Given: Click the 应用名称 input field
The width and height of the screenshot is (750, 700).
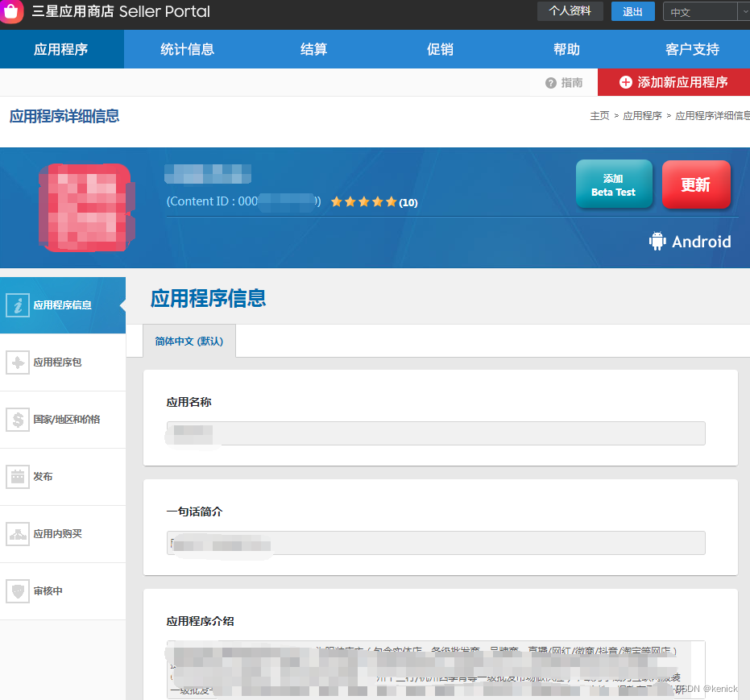Looking at the screenshot, I should (436, 433).
